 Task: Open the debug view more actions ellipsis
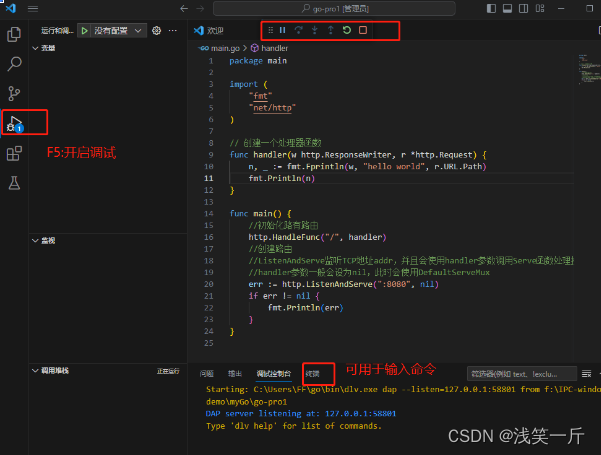click(173, 31)
